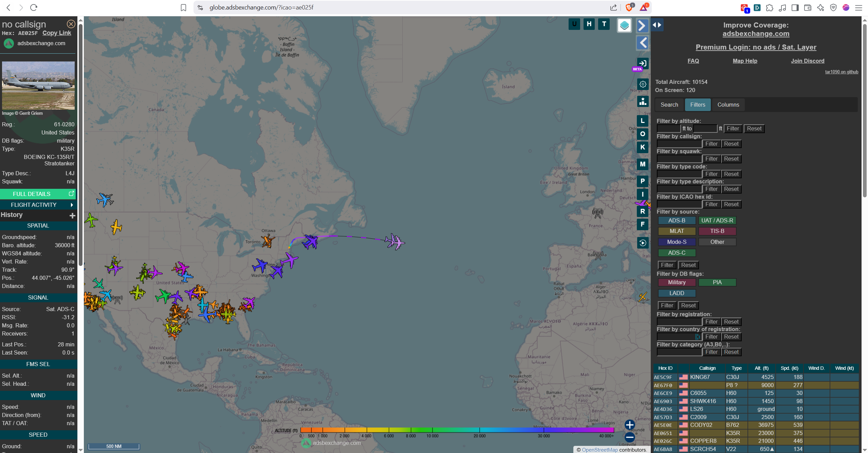Click the left arrow sidebar button
The width and height of the screenshot is (868, 453).
point(642,43)
